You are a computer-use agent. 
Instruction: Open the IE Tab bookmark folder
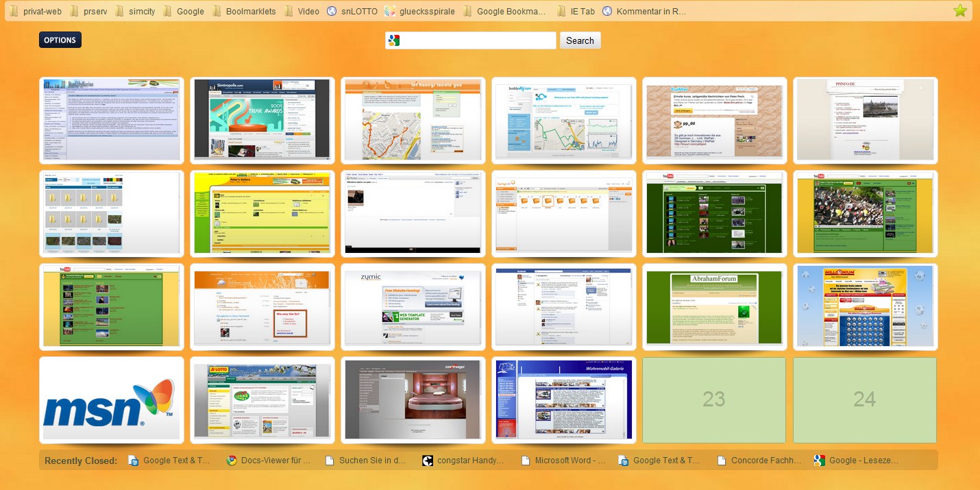(575, 11)
